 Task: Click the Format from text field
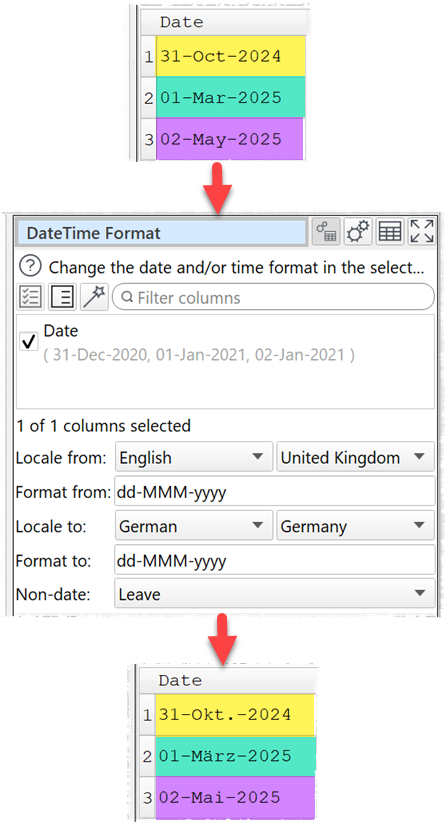click(x=275, y=491)
